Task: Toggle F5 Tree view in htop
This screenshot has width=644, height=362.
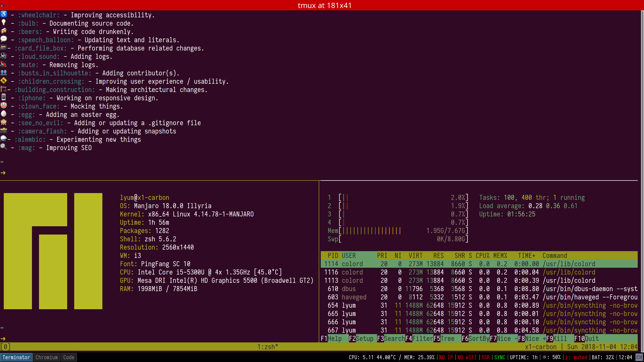Action: click(447, 339)
